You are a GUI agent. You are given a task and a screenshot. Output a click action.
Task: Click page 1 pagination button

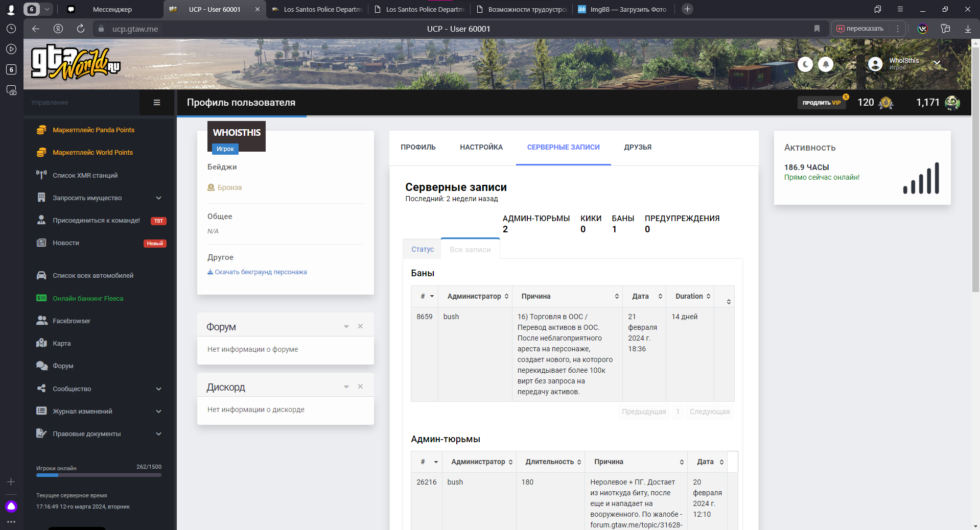pyautogui.click(x=678, y=412)
